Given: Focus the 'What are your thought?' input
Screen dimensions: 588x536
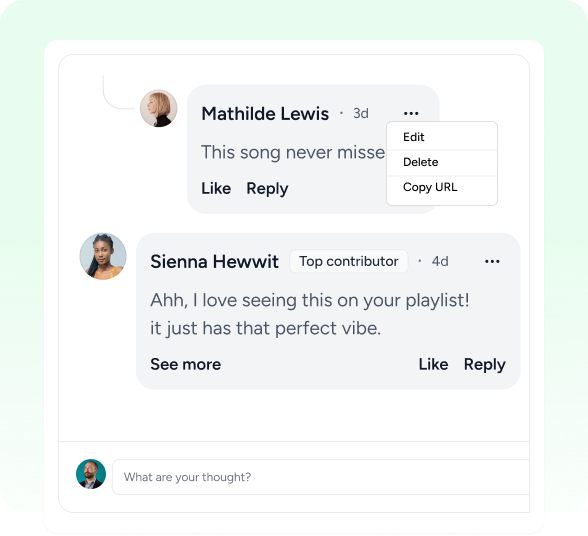Looking at the screenshot, I should (321, 477).
